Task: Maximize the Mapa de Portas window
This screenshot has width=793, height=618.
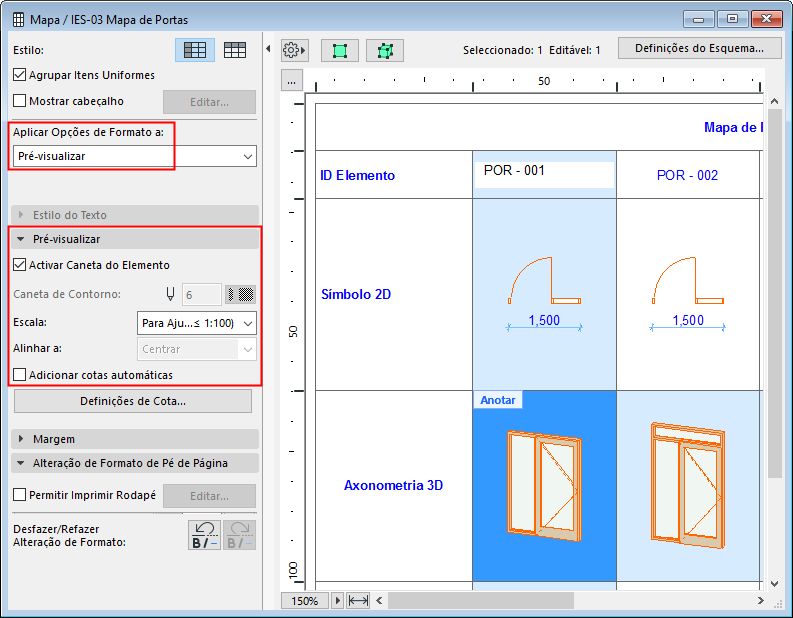Action: [x=732, y=19]
